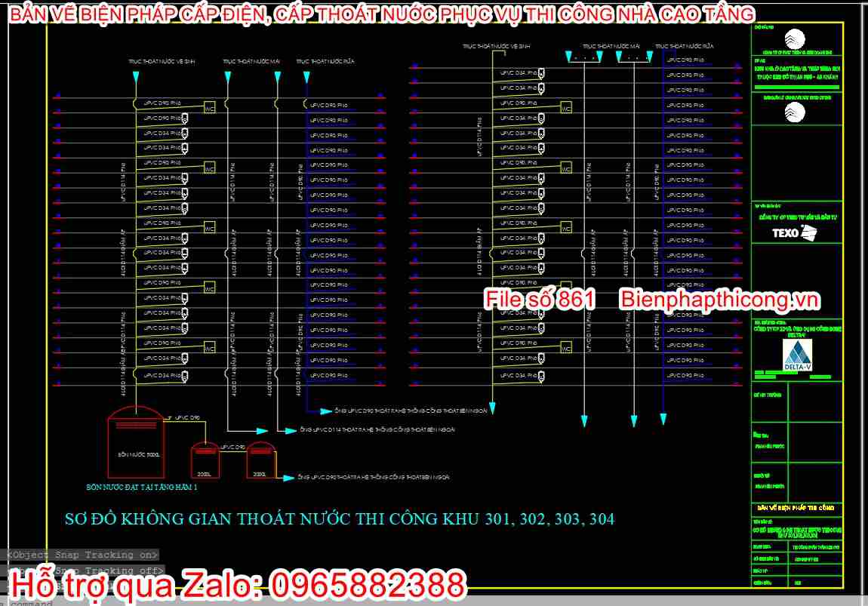Select the large red 500L water tank drawing
The image size is (868, 606).
point(136,441)
